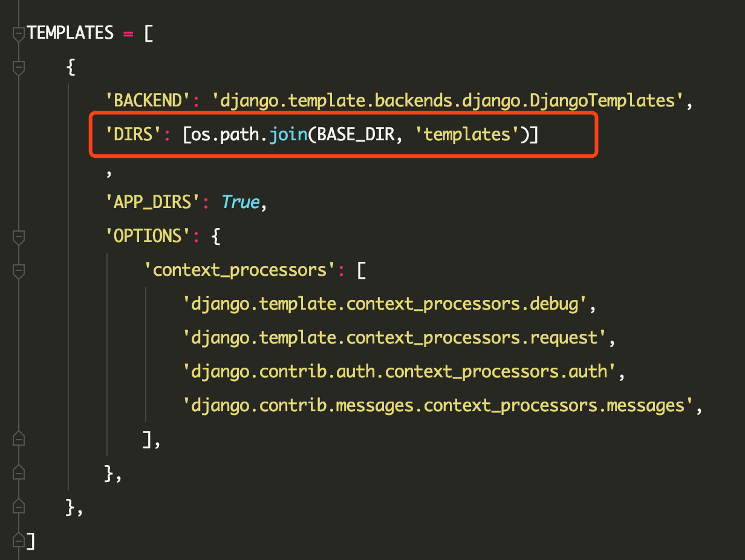
Task: Click the True value
Action: click(240, 201)
